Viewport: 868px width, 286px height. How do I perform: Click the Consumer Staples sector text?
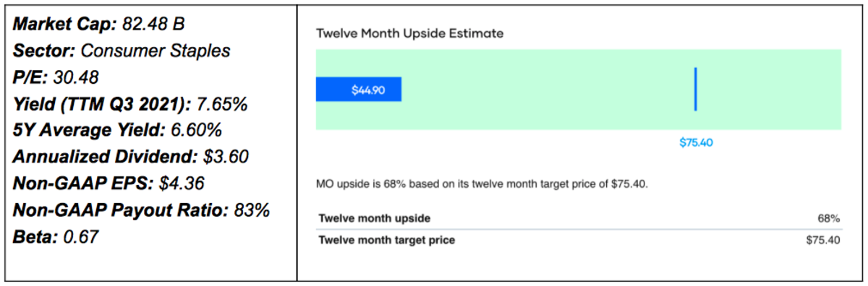click(156, 51)
